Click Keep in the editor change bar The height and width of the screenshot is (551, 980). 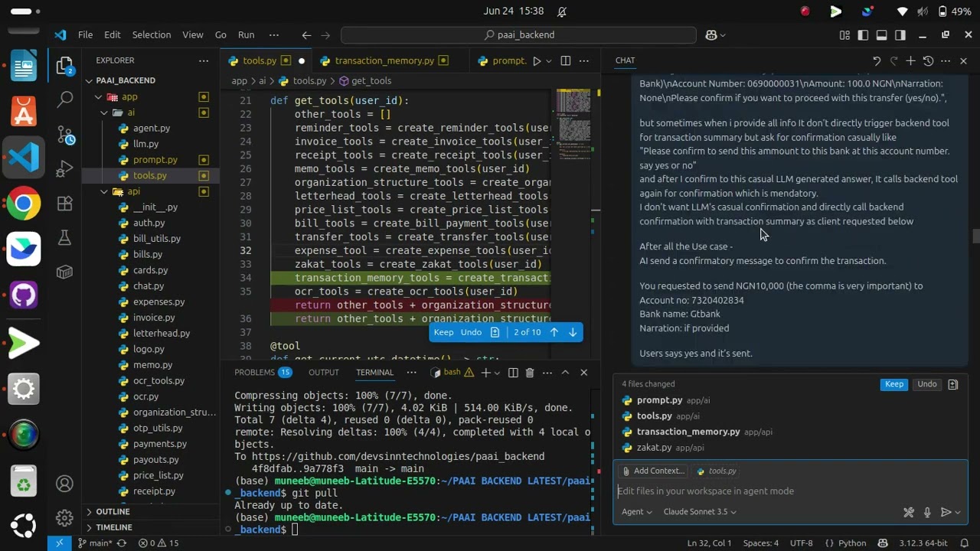pos(443,332)
